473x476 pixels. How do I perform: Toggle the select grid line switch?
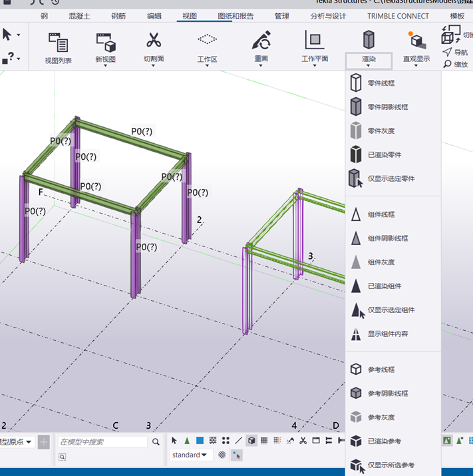277,441
